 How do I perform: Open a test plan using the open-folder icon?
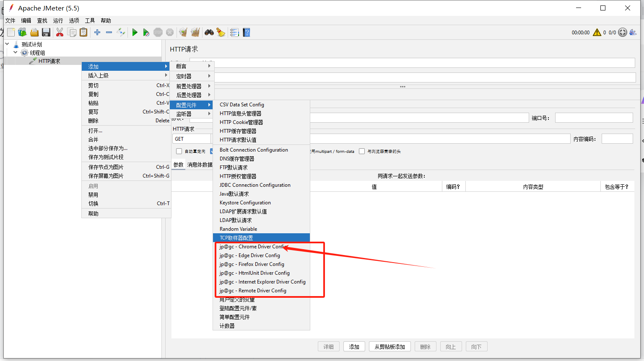(34, 32)
